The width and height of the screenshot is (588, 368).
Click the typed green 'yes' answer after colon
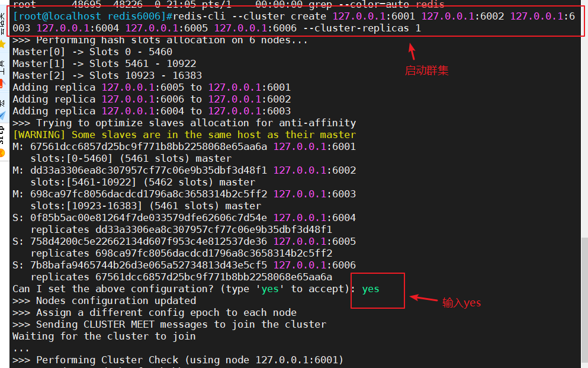tap(371, 289)
